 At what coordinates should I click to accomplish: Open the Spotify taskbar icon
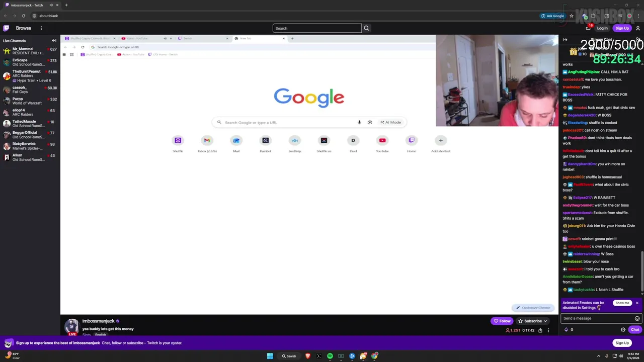(x=330, y=356)
